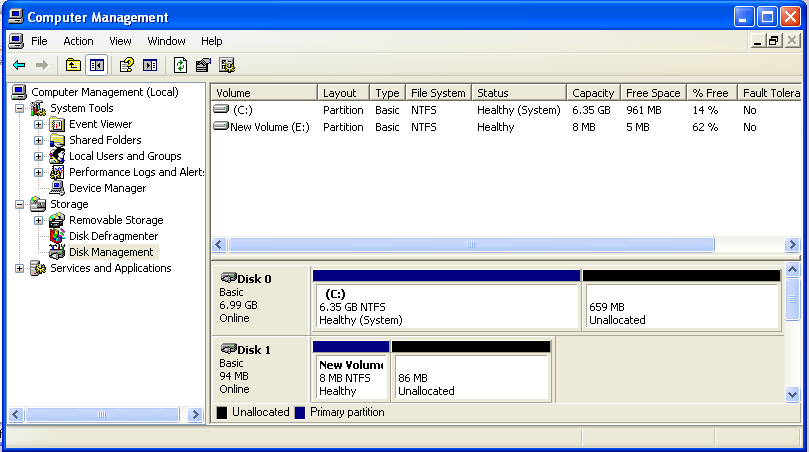Sort by the Status column header
The width and height of the screenshot is (809, 452).
point(519,93)
